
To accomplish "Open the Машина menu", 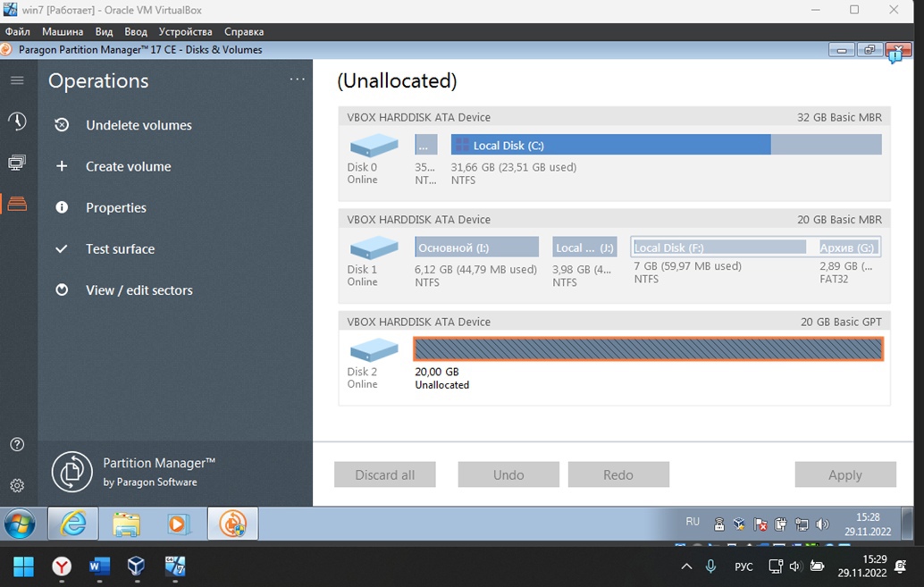I will (x=63, y=31).
